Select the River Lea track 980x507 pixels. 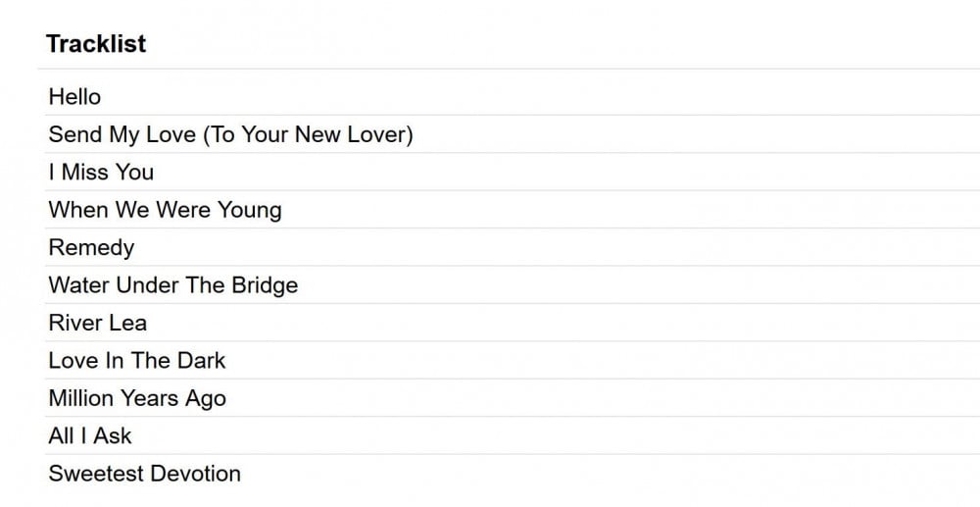(97, 323)
